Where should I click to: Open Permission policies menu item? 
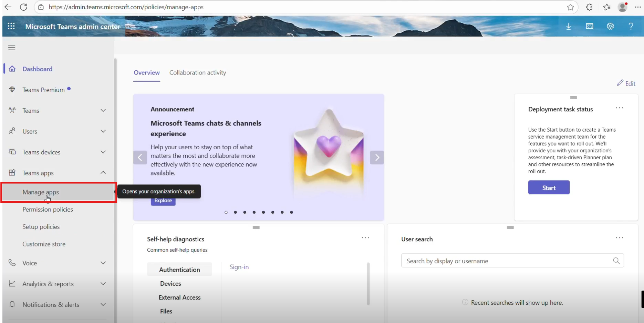(48, 210)
